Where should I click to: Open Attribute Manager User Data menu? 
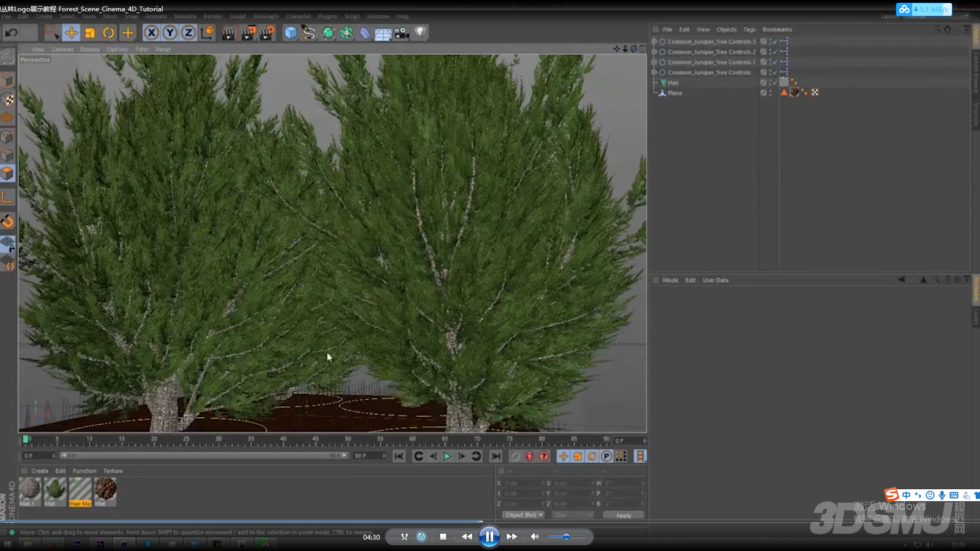(x=715, y=280)
